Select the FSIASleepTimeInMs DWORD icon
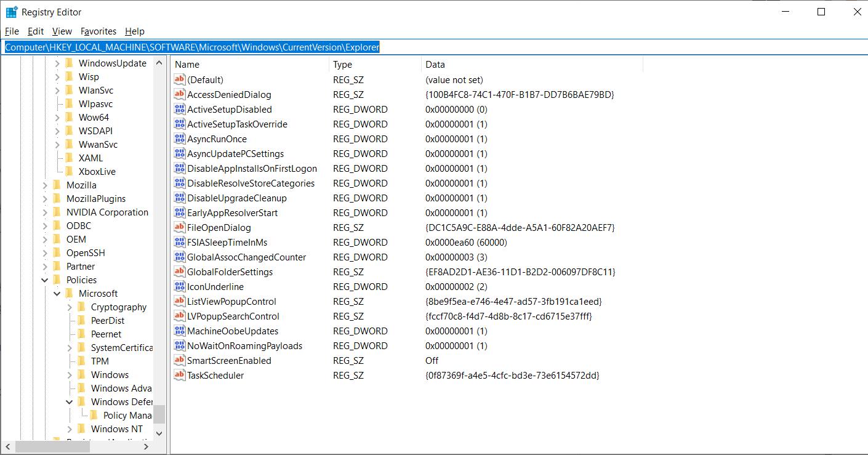Screen dimensions: 868x455 (179, 242)
